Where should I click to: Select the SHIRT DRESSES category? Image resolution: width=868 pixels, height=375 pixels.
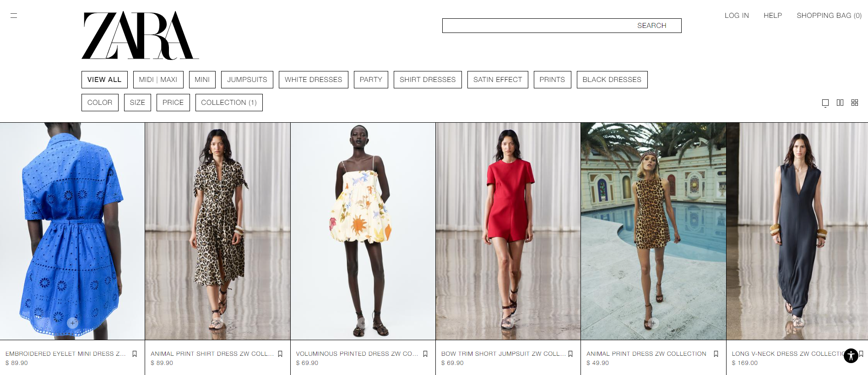click(428, 80)
